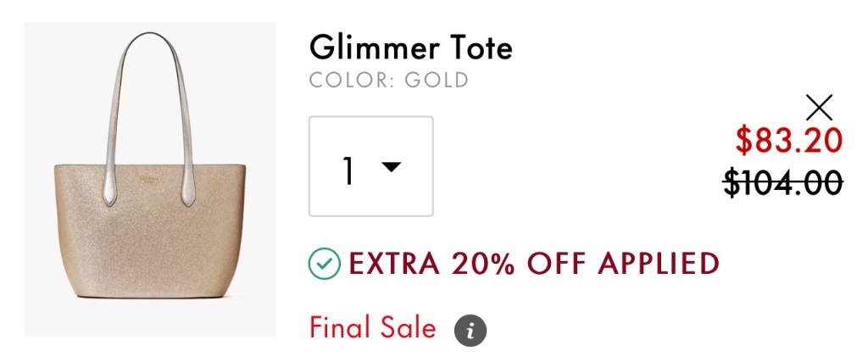Click the Final Sale info icon
Viewport: 868px width, 357px height.
pos(470,330)
